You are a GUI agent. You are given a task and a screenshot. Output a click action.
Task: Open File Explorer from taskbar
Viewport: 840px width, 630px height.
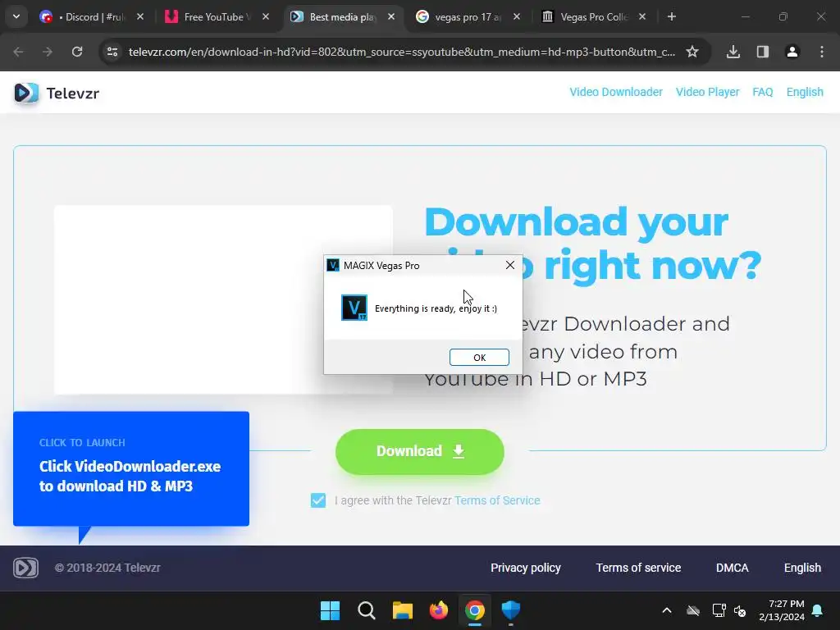[x=402, y=610]
